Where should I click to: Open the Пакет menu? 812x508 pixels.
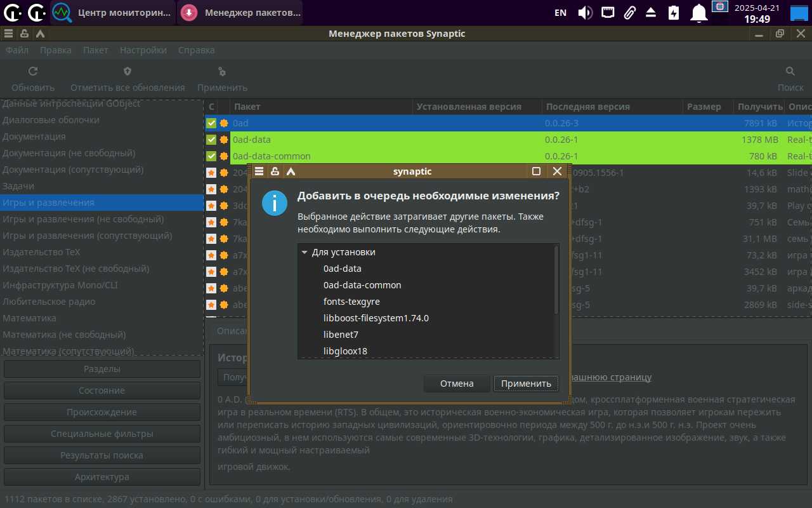[x=96, y=50]
